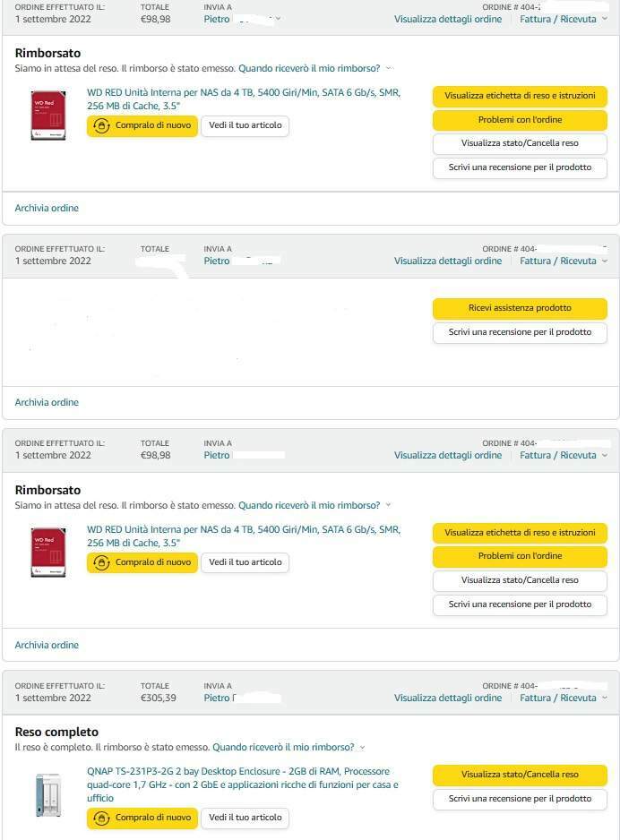
Task: Click WD RED drive thumbnail in first order
Action: coord(48,116)
